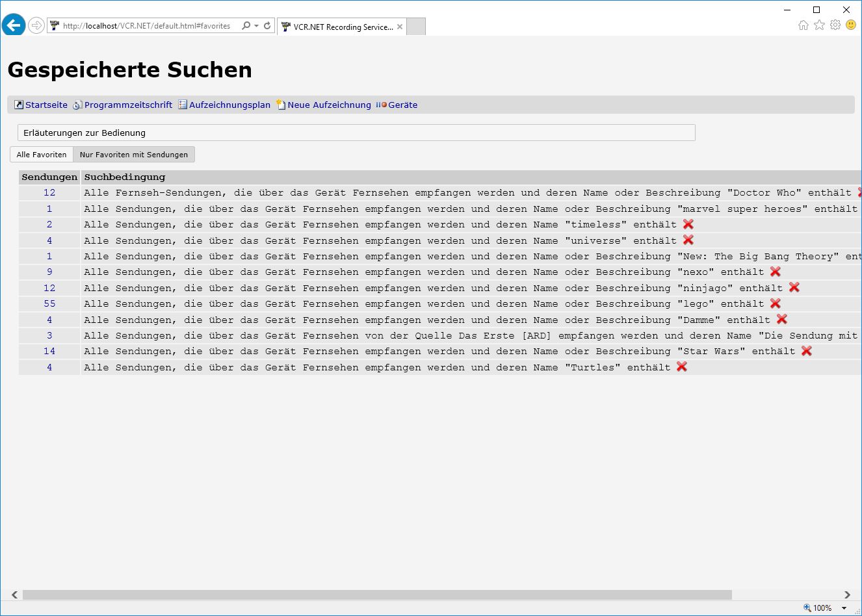Open the zoom level dropdown in status bar
The height and width of the screenshot is (616, 862).
click(x=844, y=608)
